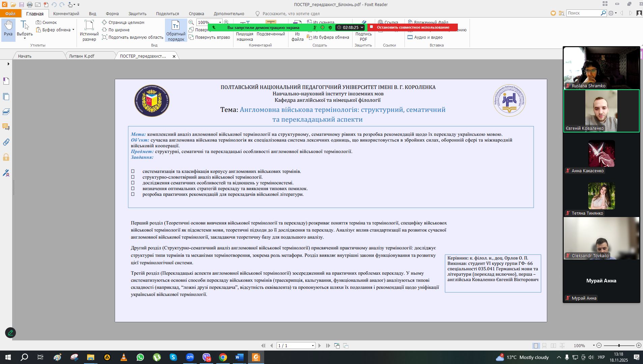Click the Print icon in quick access toolbar

click(x=30, y=5)
